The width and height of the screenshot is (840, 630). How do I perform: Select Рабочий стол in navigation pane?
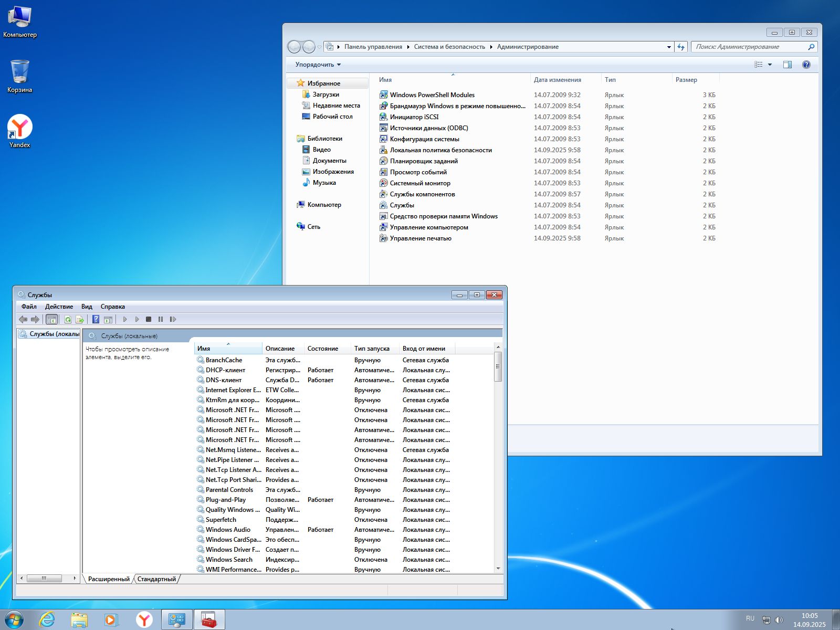(332, 117)
